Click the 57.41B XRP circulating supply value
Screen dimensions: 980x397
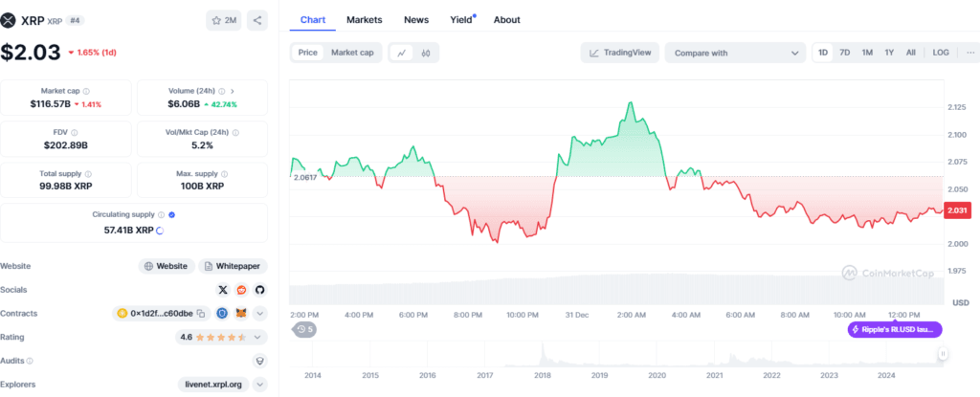pos(128,231)
